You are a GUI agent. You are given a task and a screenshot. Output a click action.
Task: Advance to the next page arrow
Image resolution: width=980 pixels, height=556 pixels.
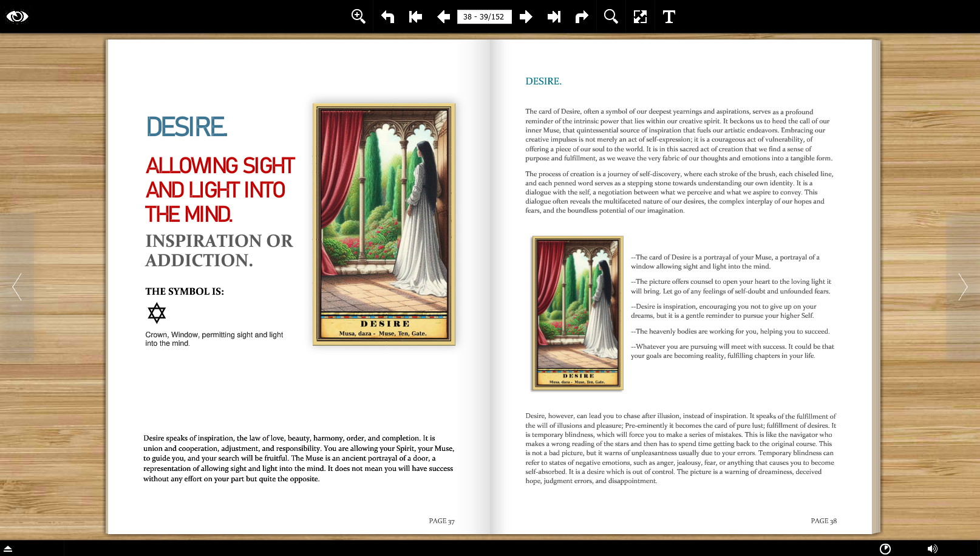[x=526, y=16]
